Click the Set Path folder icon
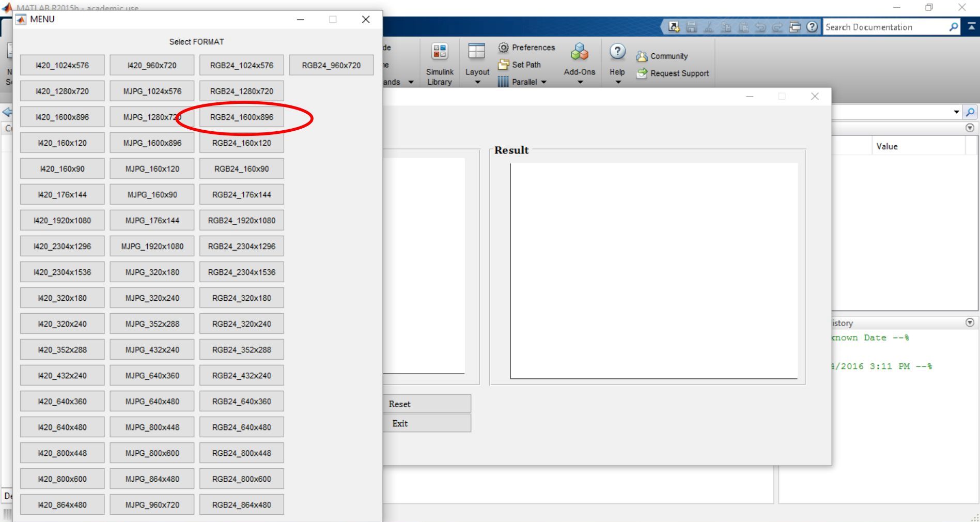Screen dimensions: 980x522 (x=503, y=65)
